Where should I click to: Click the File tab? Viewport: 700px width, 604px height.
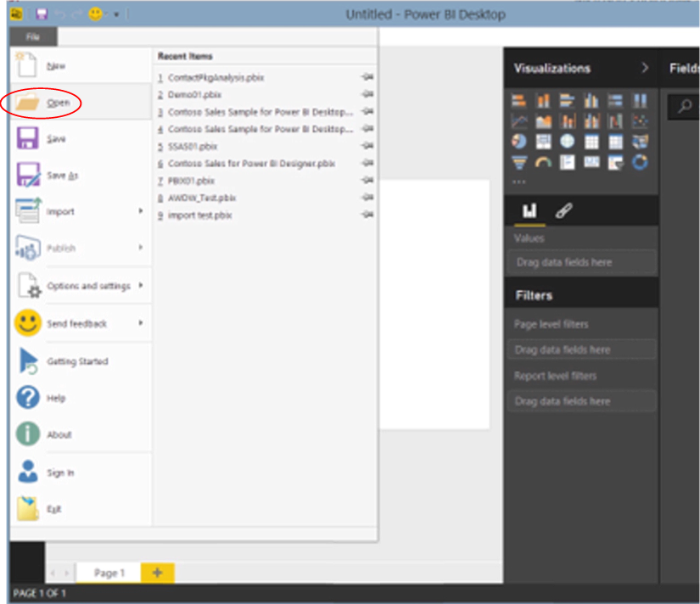click(x=33, y=36)
